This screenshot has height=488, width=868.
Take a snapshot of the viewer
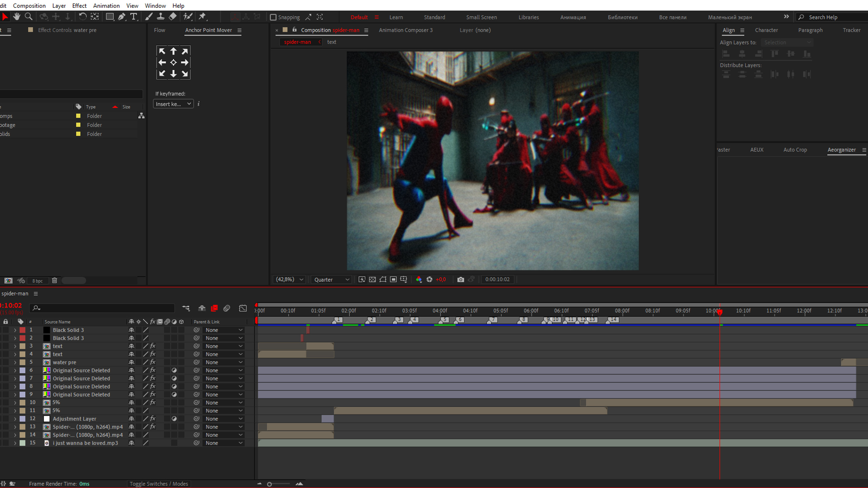point(460,280)
